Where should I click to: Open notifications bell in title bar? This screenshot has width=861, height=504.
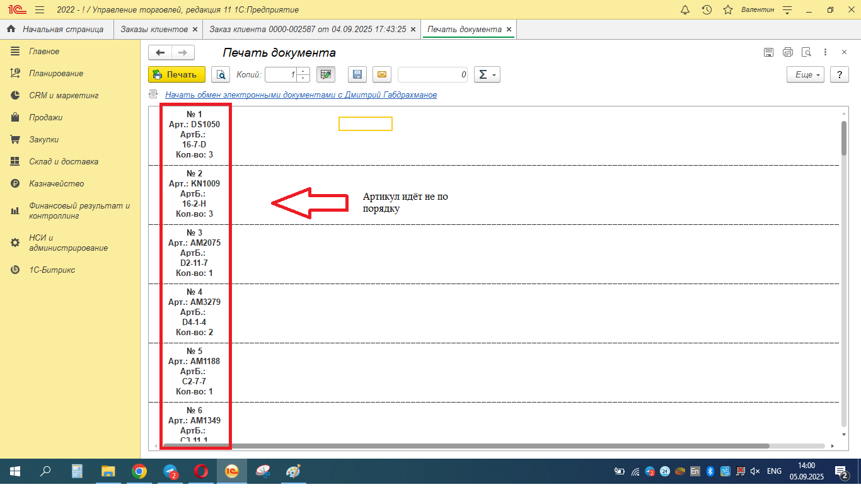[x=686, y=9]
